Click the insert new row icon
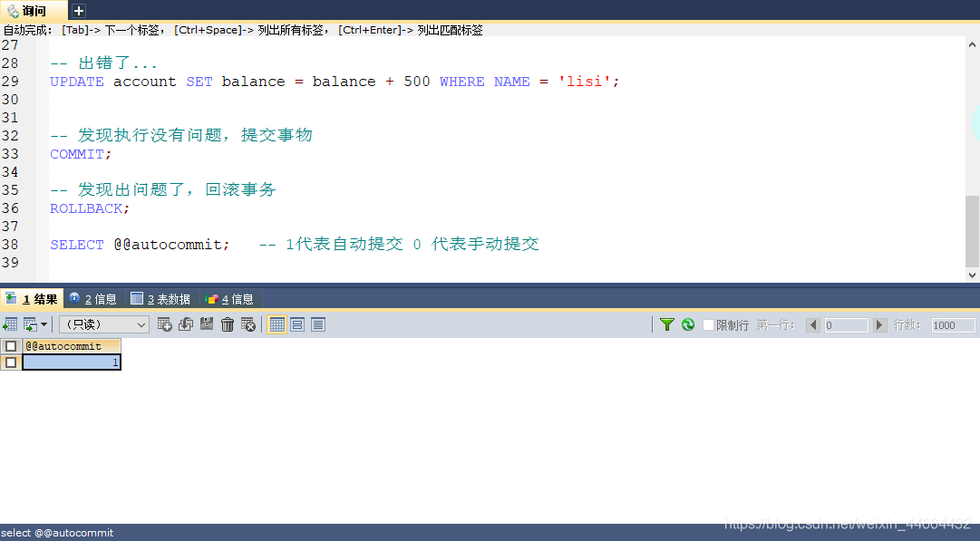Screen dimensions: 980x541 (164, 324)
